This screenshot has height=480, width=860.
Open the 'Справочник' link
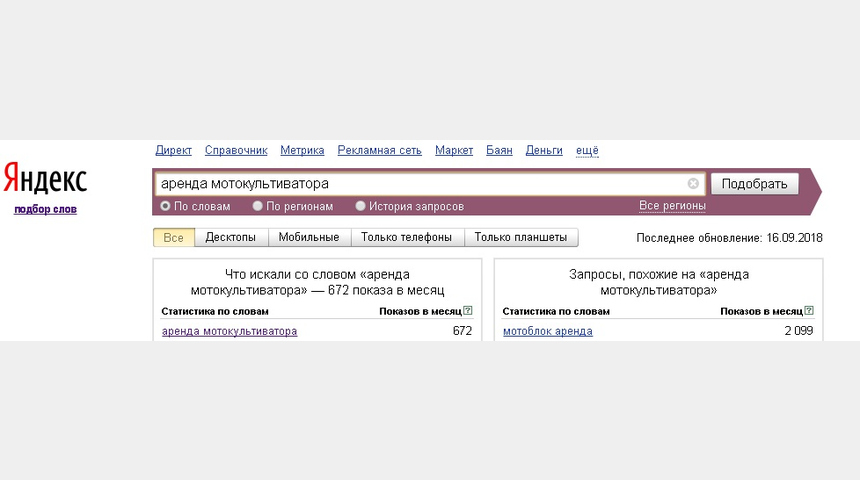[236, 150]
